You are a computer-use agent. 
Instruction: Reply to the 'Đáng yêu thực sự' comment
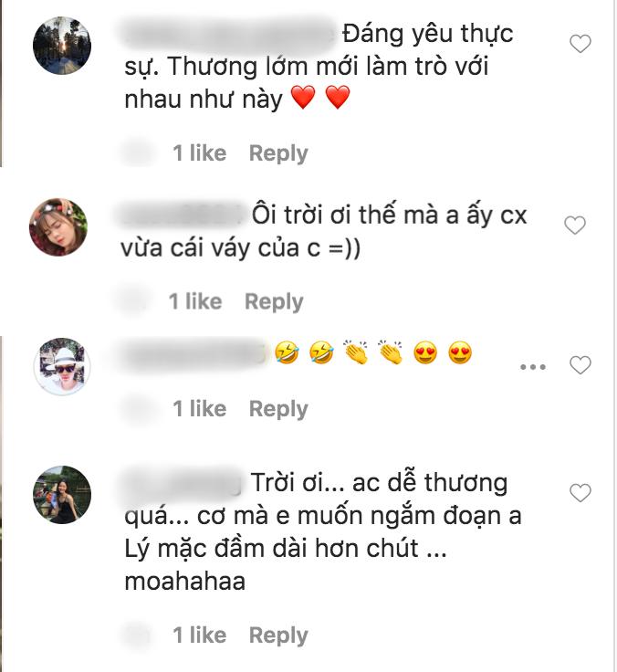coord(278,153)
